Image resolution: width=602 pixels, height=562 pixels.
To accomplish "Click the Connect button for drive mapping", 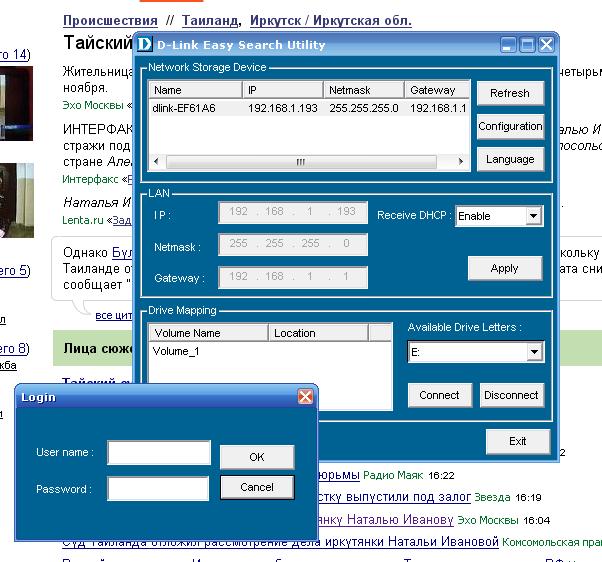I will pyautogui.click(x=439, y=395).
